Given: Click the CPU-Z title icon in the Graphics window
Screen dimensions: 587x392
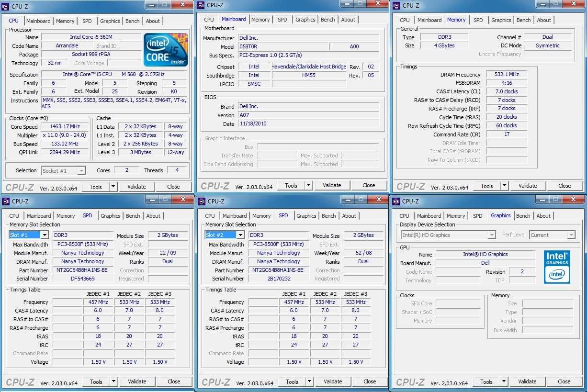Looking at the screenshot, I should tap(396, 201).
